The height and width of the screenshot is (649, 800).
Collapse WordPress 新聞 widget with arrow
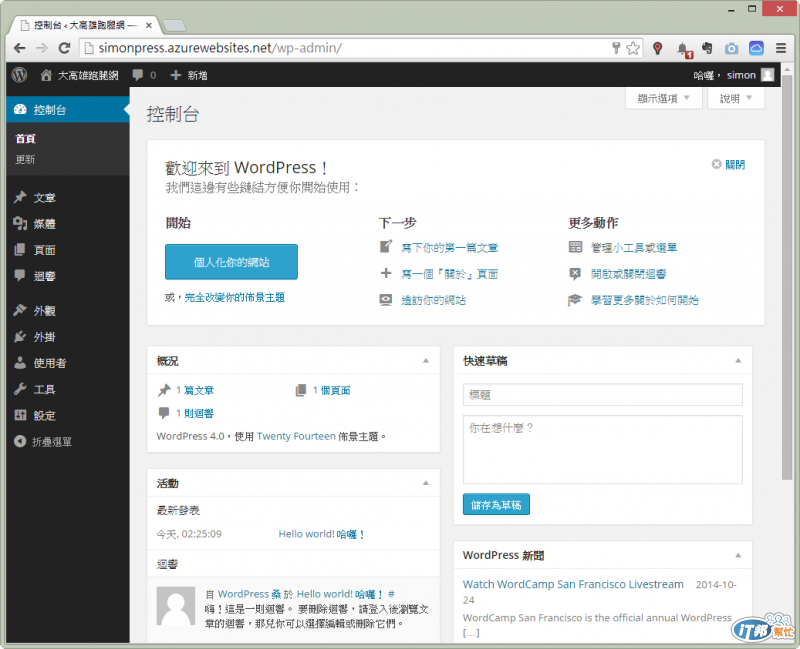[738, 555]
